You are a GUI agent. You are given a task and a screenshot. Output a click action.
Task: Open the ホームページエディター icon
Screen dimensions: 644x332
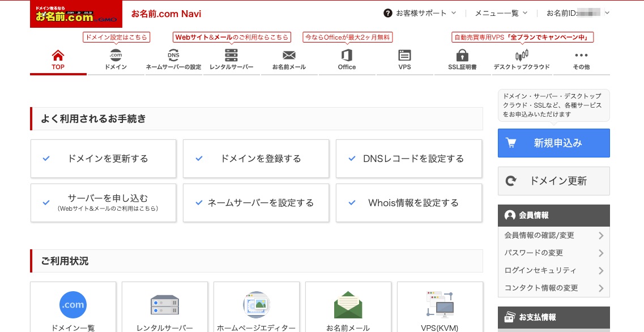pos(256,305)
